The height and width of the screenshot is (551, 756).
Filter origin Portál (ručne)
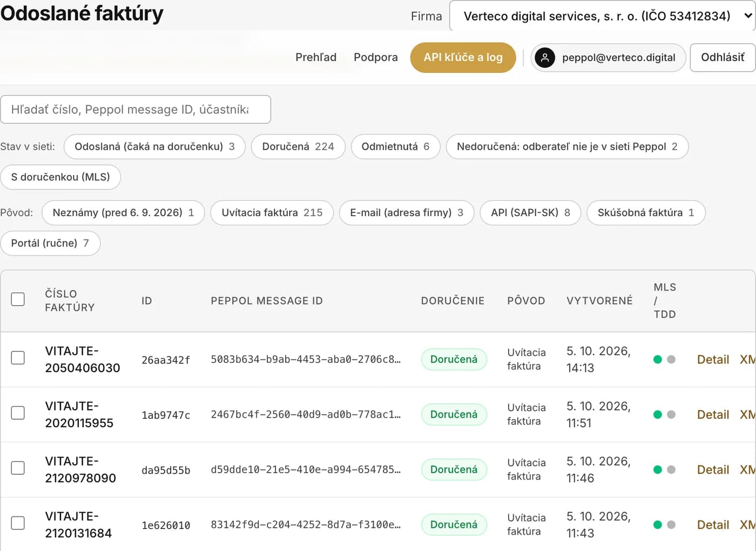click(50, 243)
